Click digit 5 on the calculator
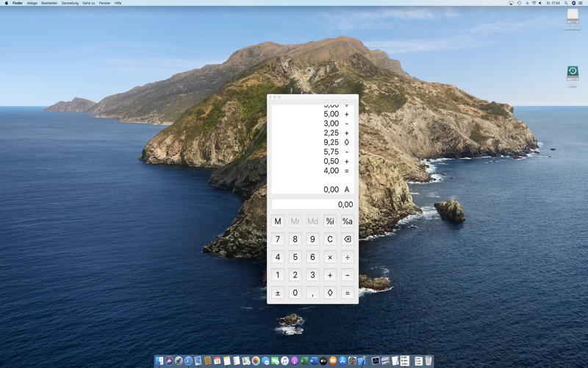This screenshot has width=588, height=368. pos(295,257)
